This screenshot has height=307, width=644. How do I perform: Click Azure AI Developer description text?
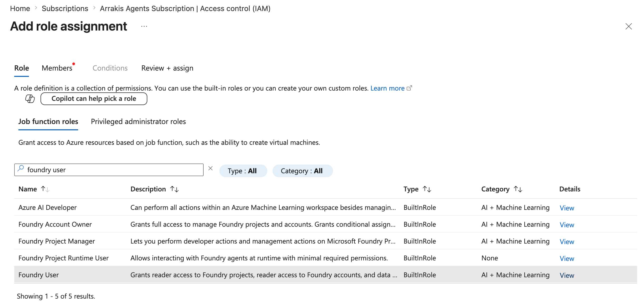[x=263, y=207]
